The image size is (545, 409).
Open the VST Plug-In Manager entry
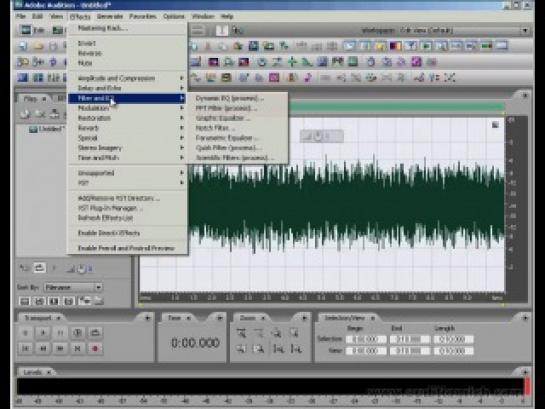(127, 208)
